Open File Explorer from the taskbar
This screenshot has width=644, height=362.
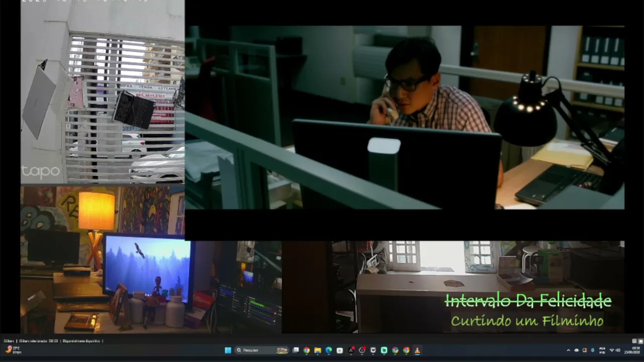coord(317,350)
